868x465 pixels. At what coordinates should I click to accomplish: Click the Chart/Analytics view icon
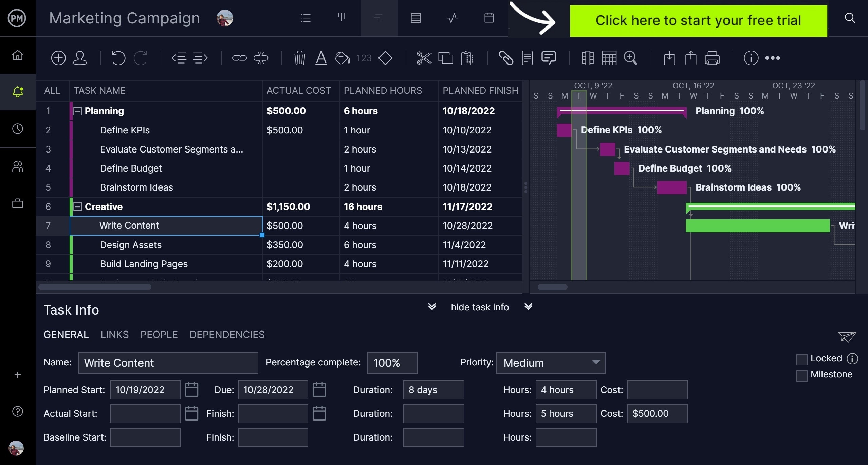[452, 18]
